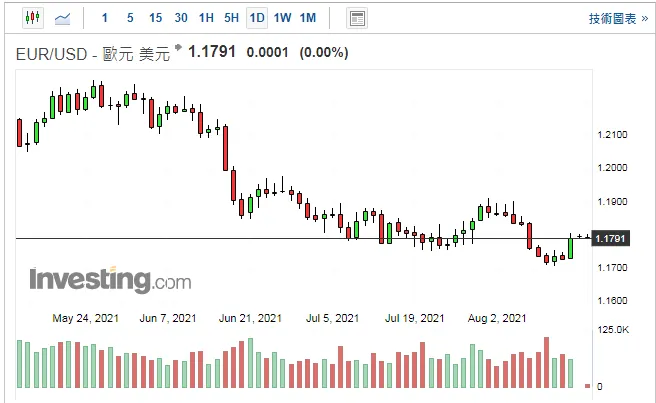Click the large red candlestick in mid-June
This screenshot has width=656, height=403.
226,148
